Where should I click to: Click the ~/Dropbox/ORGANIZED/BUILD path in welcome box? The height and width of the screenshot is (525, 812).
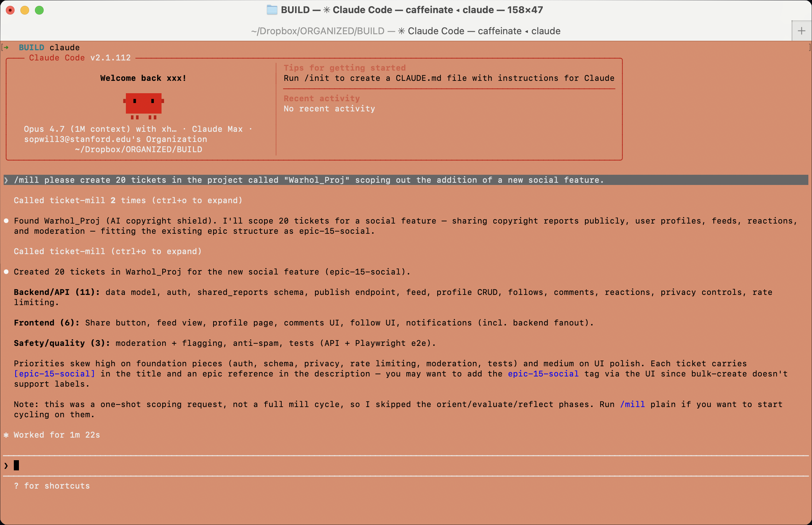tap(139, 150)
